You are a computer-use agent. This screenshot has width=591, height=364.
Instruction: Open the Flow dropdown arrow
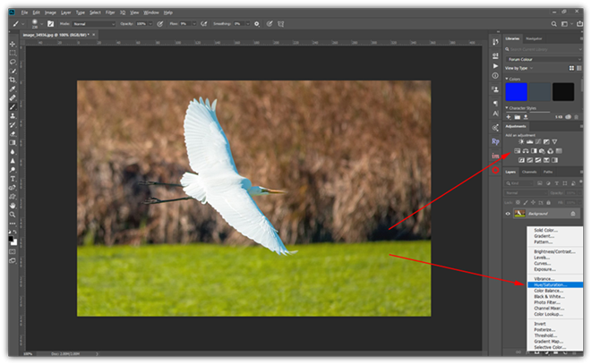tap(194, 24)
